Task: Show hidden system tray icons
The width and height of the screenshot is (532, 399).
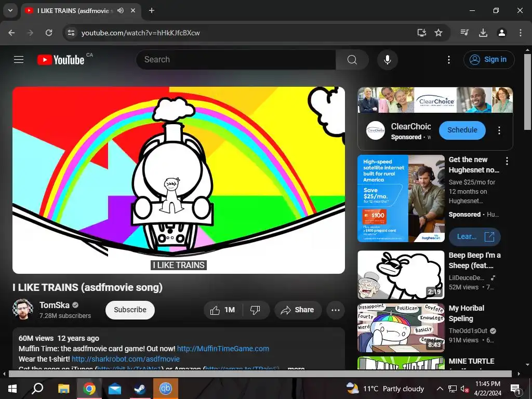Action: (440, 389)
